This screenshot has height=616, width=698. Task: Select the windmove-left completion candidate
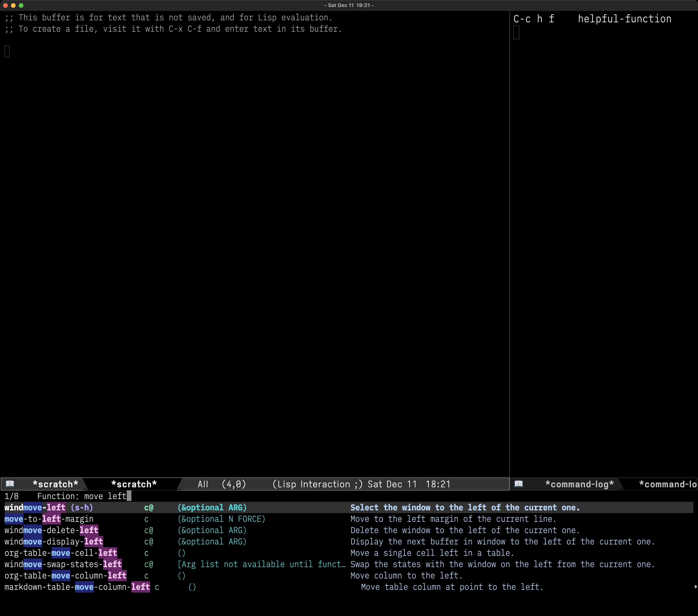[x=349, y=507]
